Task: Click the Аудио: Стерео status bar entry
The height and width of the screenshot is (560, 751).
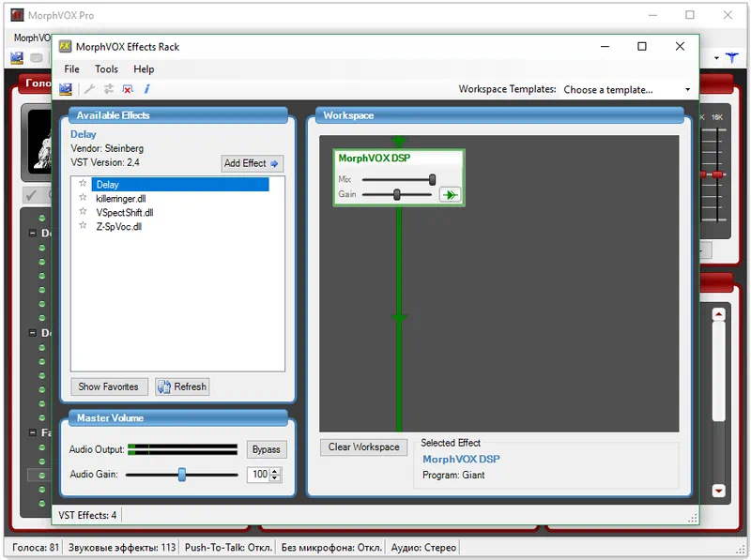Action: click(x=423, y=547)
